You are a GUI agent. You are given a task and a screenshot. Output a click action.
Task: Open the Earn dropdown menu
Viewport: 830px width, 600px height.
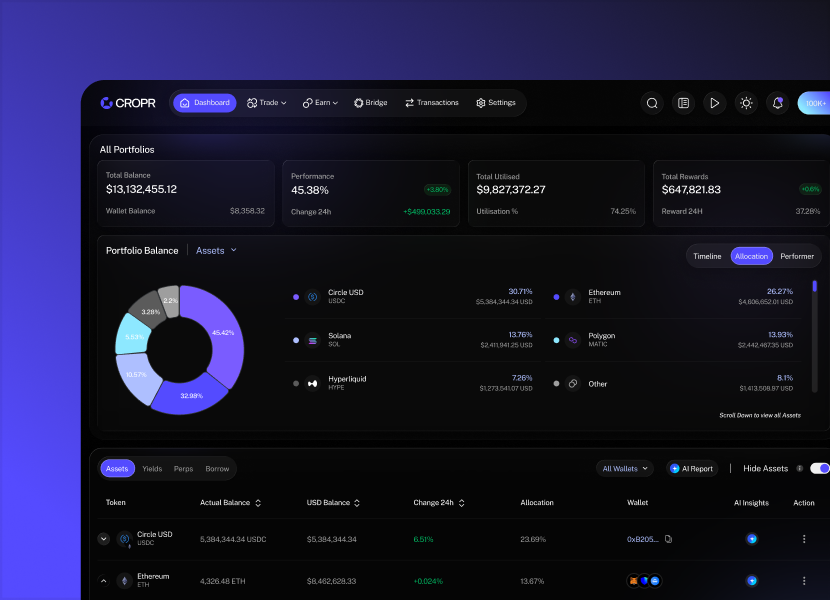[x=320, y=103]
